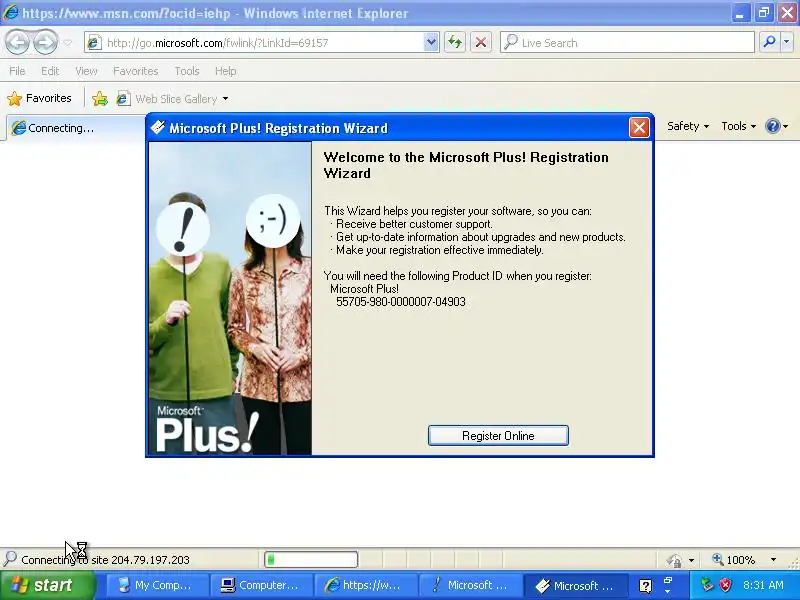Expand the address bar history dropdown
Screen dimensions: 800x600
(431, 42)
